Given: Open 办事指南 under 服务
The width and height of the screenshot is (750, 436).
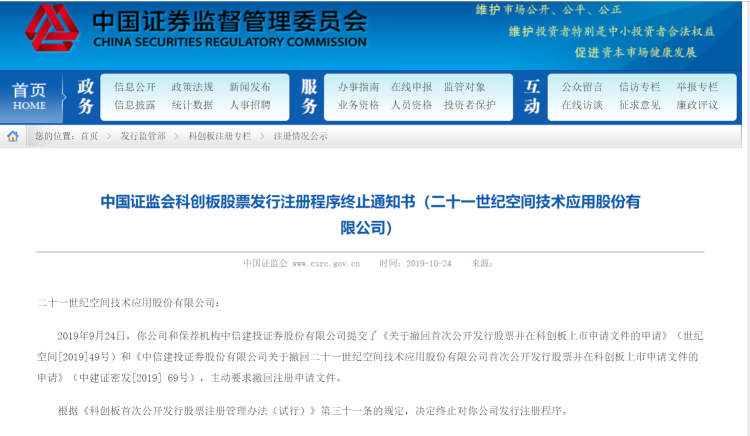Looking at the screenshot, I should coord(358,87).
